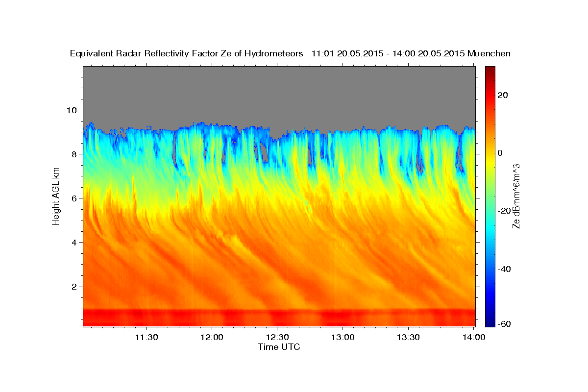Click the '12:00' time tick label

tap(212, 337)
